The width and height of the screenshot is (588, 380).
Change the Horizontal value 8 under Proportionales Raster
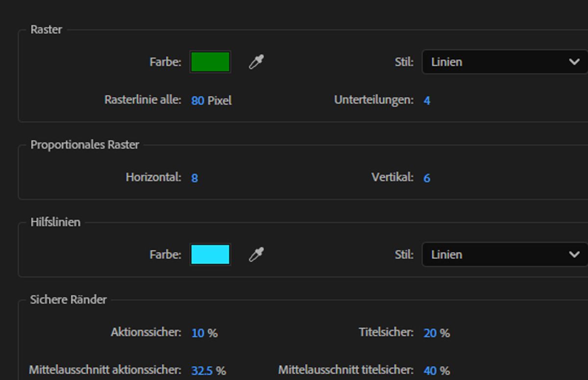click(x=194, y=178)
